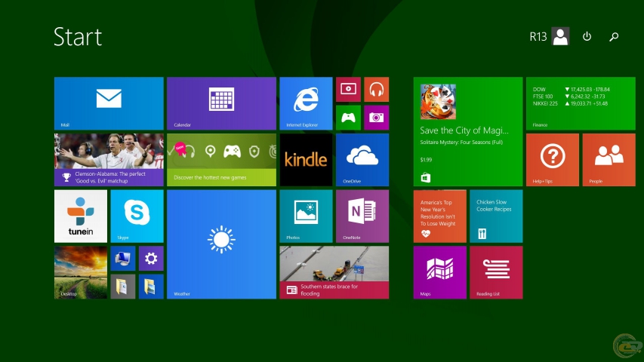Viewport: 644px width, 362px height.
Task: Click the Power button icon
Action: (x=587, y=36)
